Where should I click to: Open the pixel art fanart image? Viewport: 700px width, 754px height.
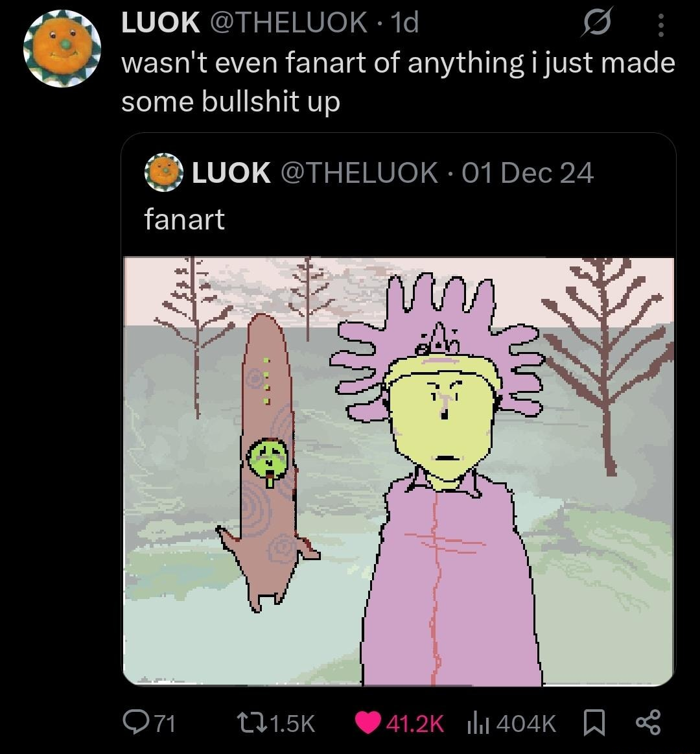399,471
